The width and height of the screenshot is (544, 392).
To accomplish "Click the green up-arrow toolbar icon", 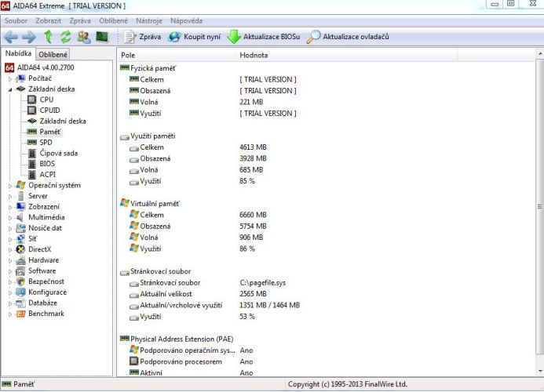I will tap(48, 37).
